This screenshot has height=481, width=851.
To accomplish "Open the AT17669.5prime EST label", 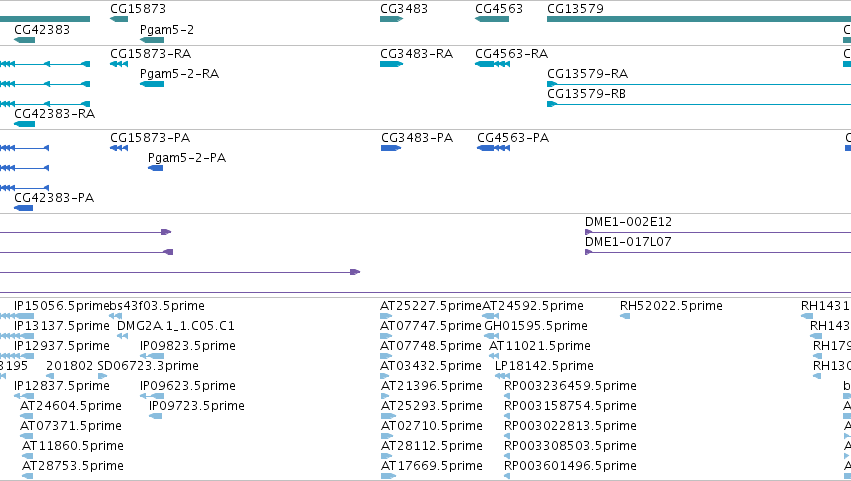I will tap(431, 465).
